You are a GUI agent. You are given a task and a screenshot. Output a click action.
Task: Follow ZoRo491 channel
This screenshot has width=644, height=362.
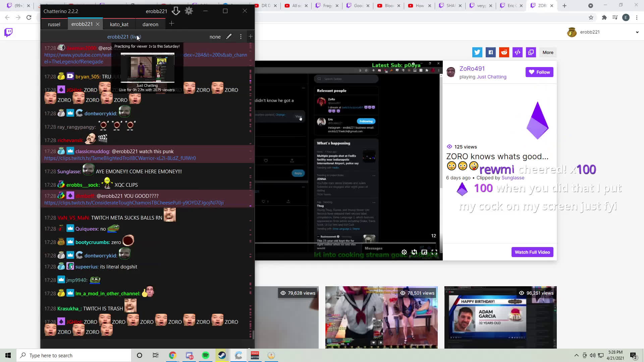tap(539, 72)
